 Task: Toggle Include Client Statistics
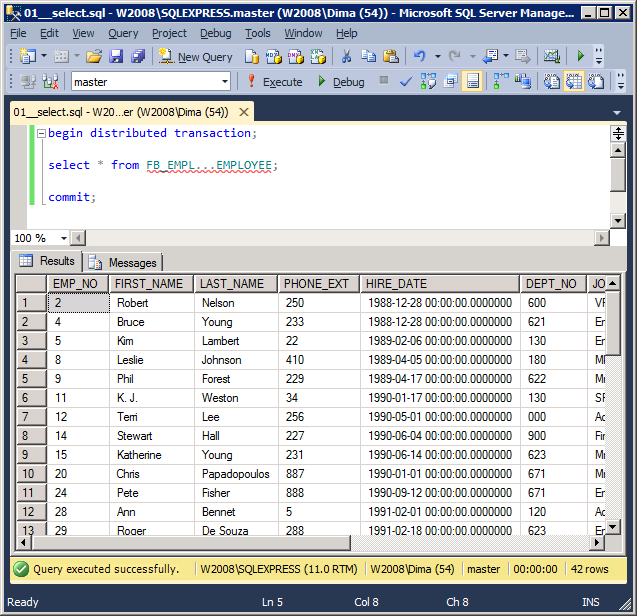coord(523,81)
